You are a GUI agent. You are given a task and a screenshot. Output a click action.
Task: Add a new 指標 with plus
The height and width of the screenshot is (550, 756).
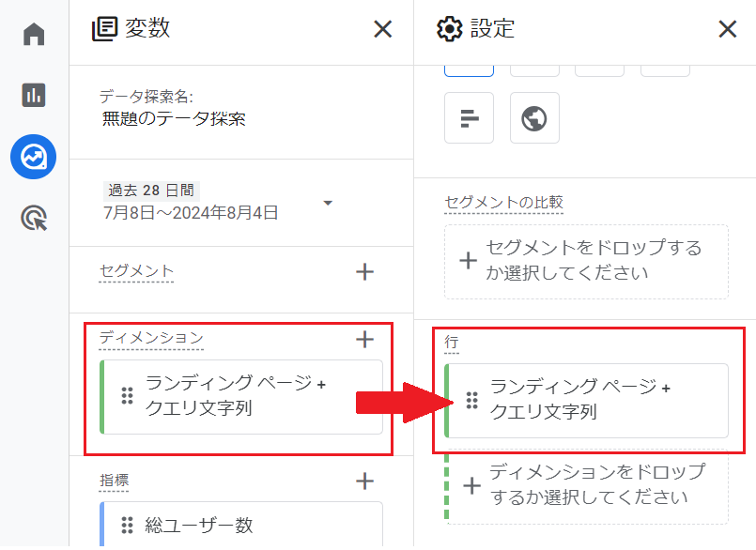click(365, 481)
